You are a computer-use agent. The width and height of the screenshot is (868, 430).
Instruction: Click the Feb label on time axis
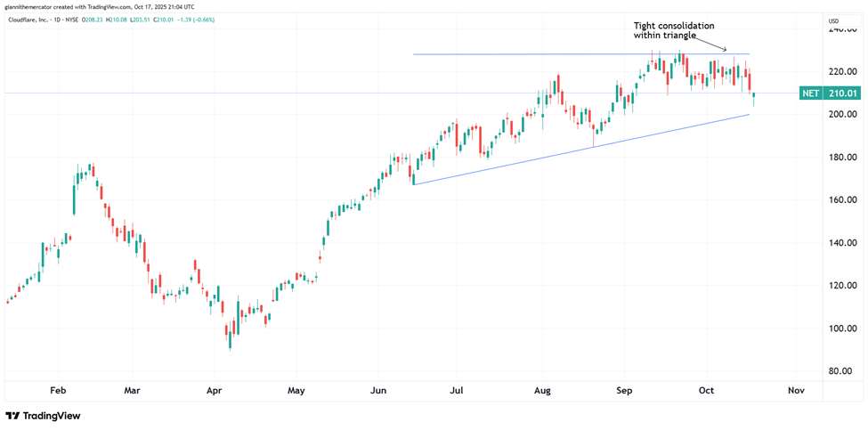pos(59,390)
